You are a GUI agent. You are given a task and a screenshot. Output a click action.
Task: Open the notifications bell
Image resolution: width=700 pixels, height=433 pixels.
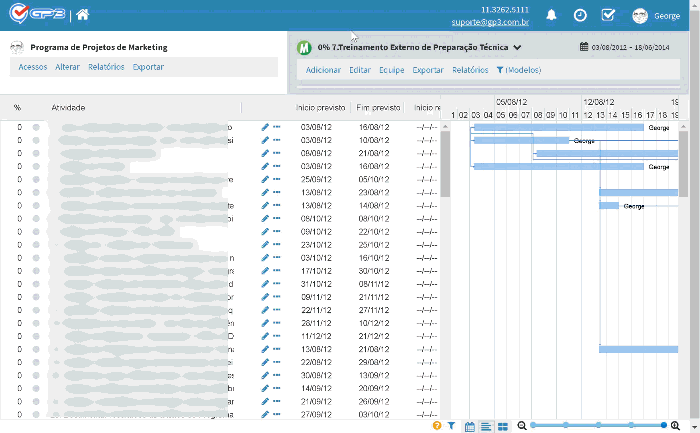[x=551, y=15]
